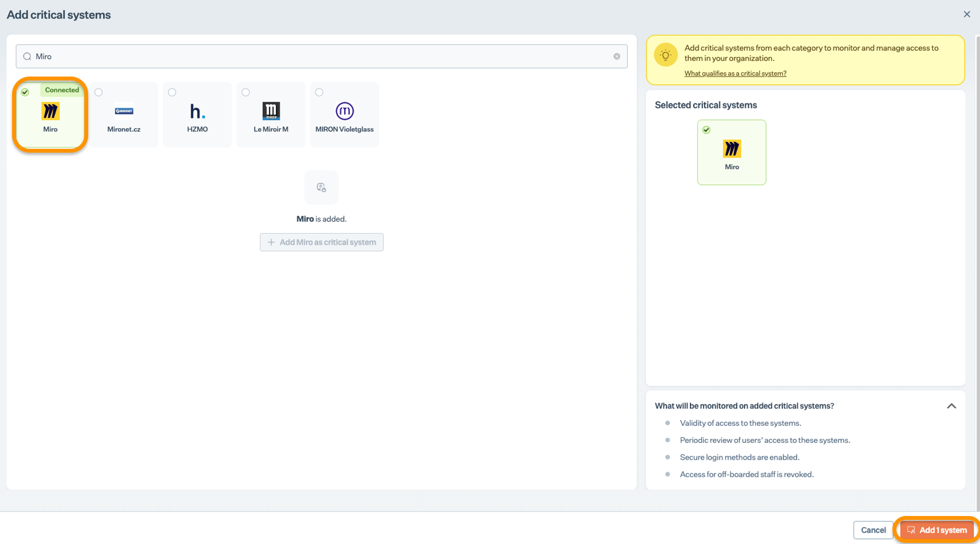
Task: Click the vertical scrollbar on right edge
Action: [x=977, y=274]
